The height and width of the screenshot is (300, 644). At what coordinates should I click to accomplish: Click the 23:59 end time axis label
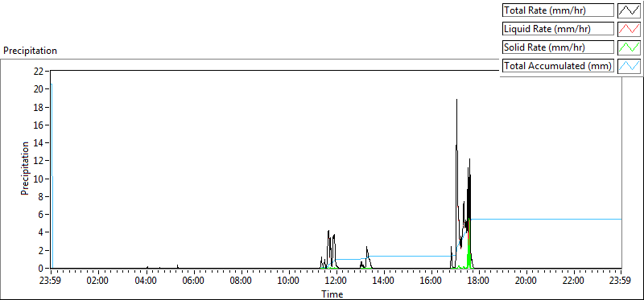621,282
